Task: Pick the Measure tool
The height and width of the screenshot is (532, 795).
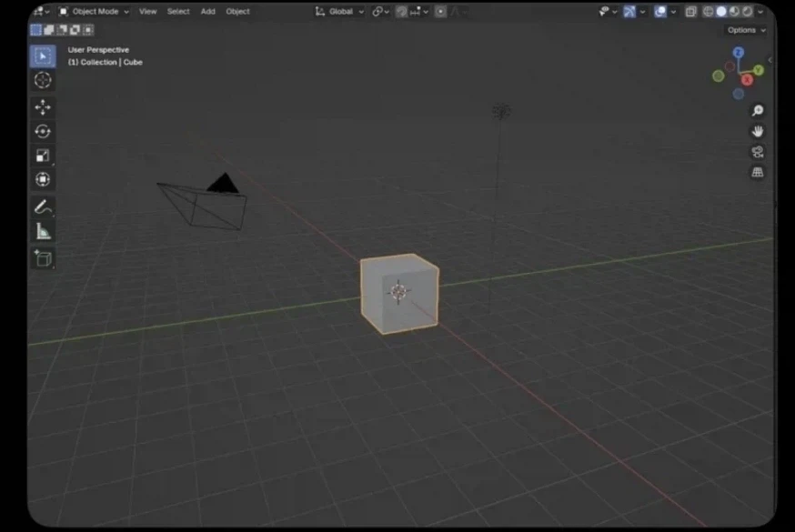Action: 43,232
